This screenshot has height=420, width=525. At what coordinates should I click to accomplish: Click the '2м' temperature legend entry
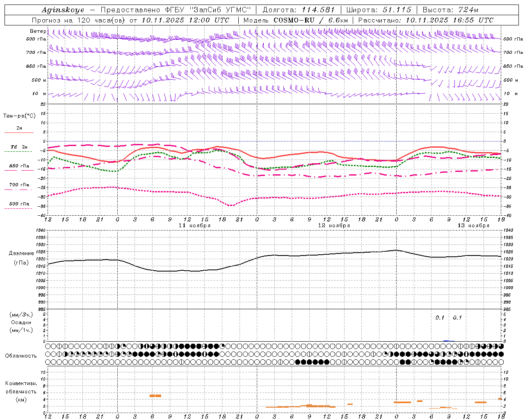click(19, 128)
